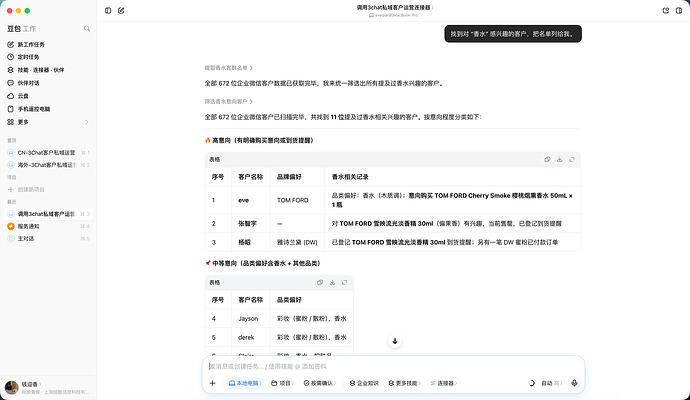This screenshot has width=690, height=400.
Task: Open the sidebar search icon
Action: click(87, 29)
